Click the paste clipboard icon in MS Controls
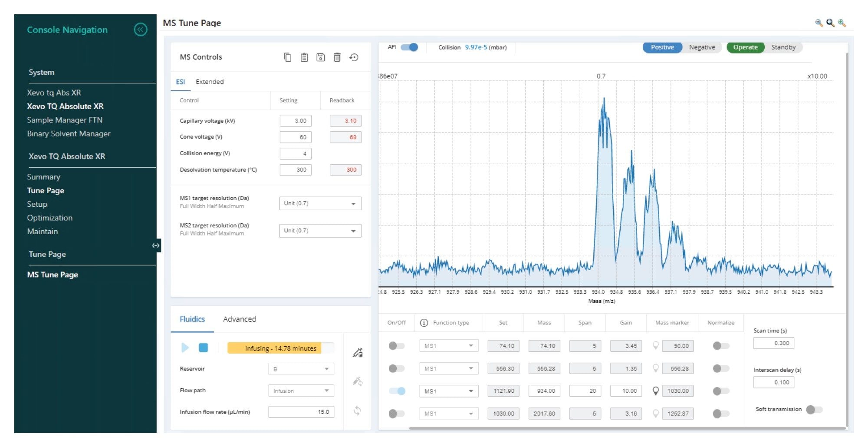The height and width of the screenshot is (447, 868). click(x=304, y=57)
